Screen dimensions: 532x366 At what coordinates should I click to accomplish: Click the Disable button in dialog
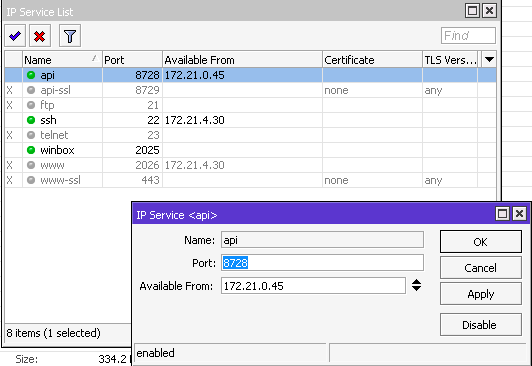click(x=481, y=325)
